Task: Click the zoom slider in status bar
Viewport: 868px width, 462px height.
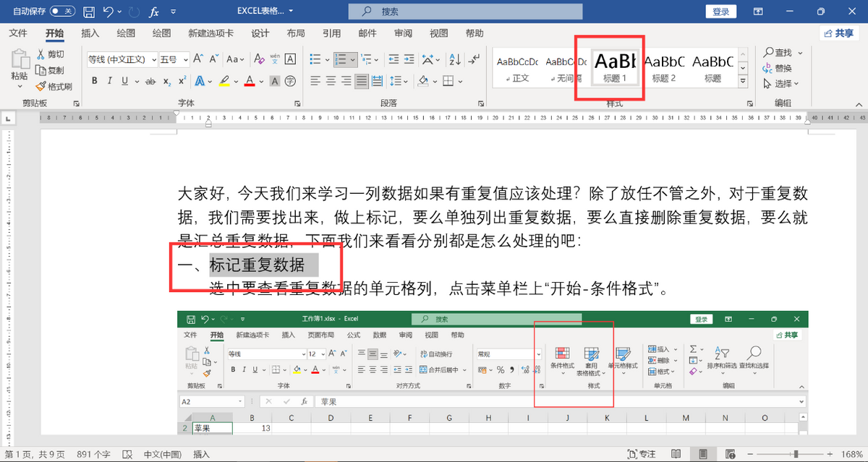Action: tap(796, 454)
